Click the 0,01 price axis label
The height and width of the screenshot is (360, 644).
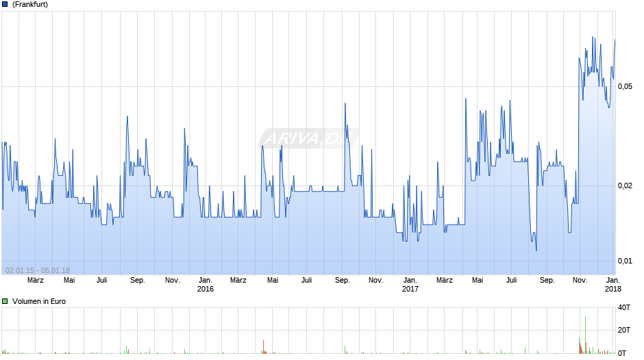point(625,261)
